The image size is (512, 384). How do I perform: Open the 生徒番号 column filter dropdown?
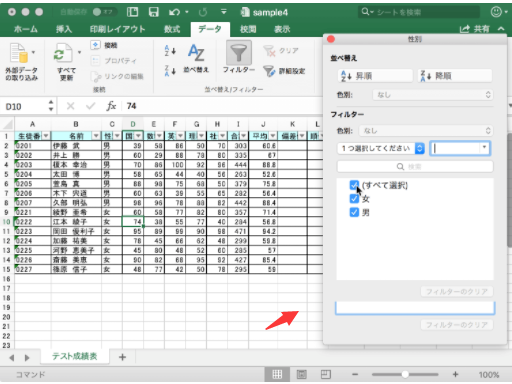(x=46, y=136)
